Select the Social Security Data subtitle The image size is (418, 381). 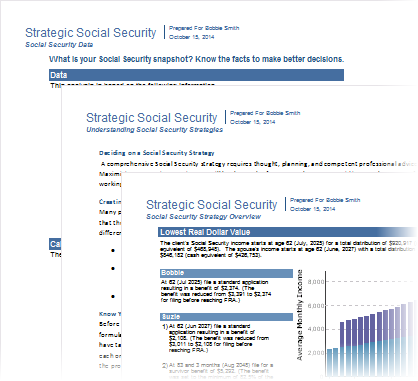59,45
